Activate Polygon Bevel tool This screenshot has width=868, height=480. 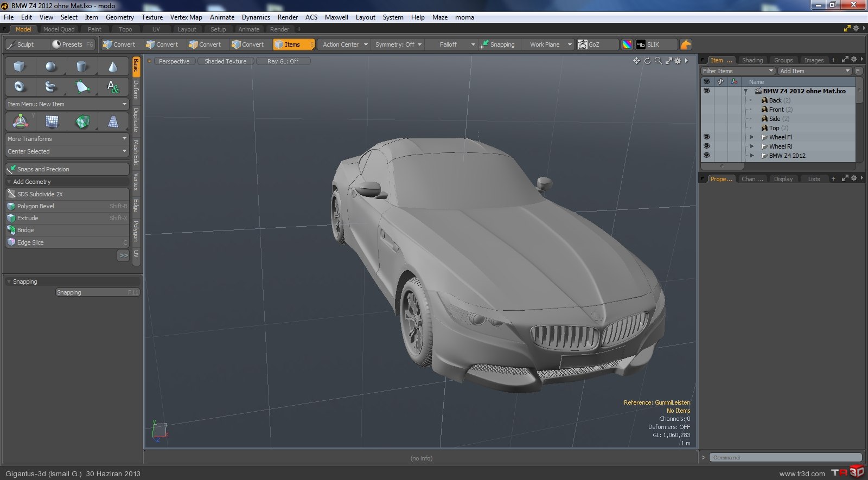[x=67, y=206]
